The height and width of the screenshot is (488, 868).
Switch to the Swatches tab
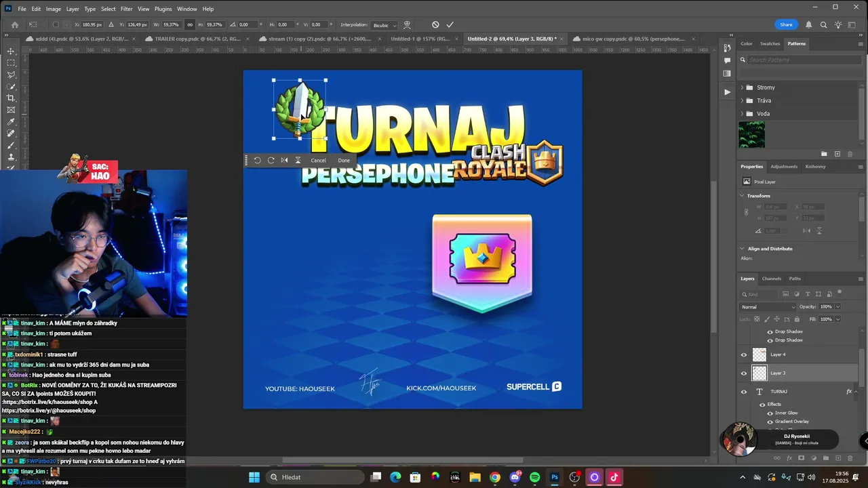(770, 43)
